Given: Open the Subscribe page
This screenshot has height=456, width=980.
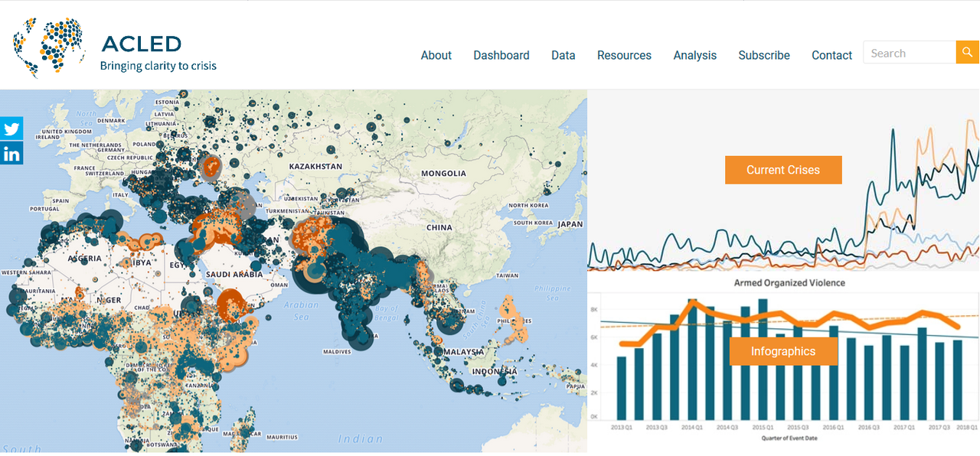Looking at the screenshot, I should pyautogui.click(x=764, y=55).
